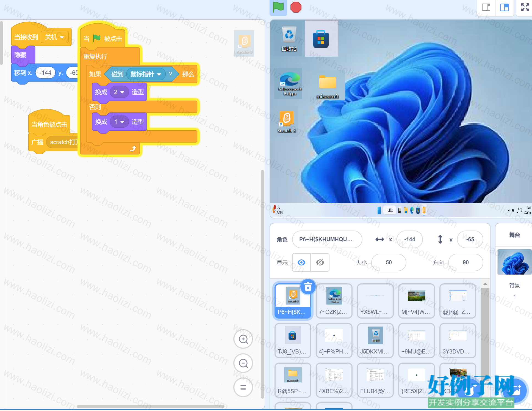This screenshot has width=532, height=411.
Task: Click recycle bin icon on the stage
Action: click(289, 39)
